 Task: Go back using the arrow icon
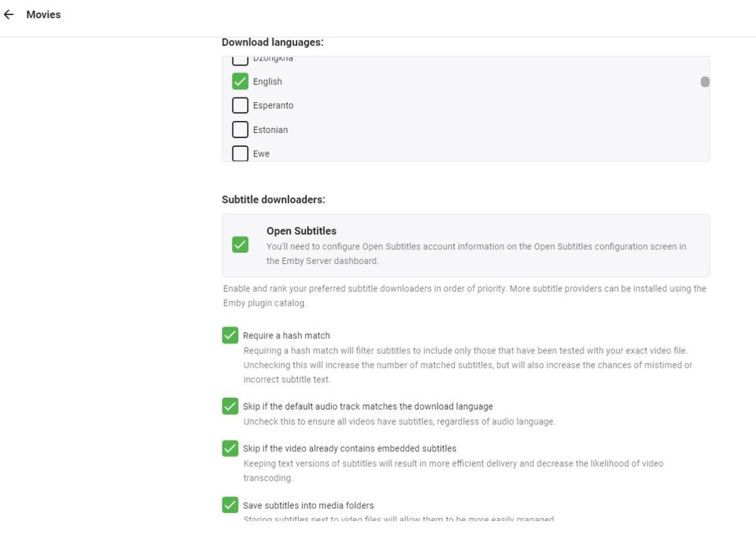(9, 14)
